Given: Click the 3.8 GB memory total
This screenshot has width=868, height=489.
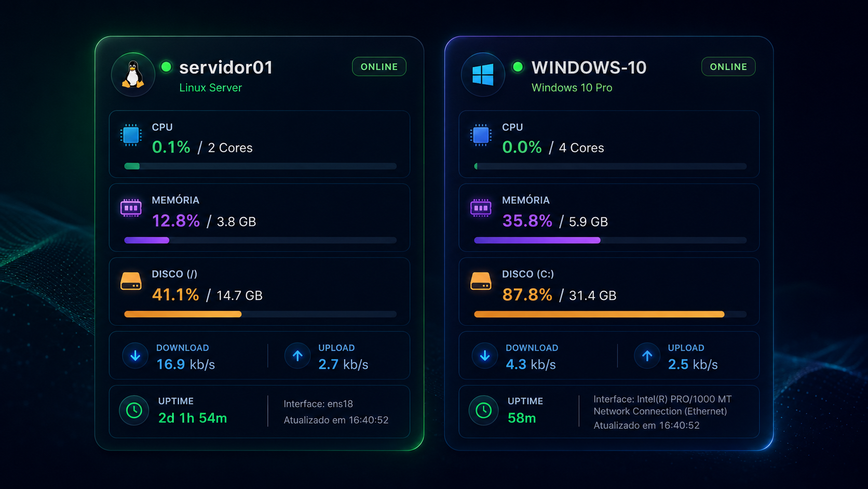Looking at the screenshot, I should click(236, 222).
